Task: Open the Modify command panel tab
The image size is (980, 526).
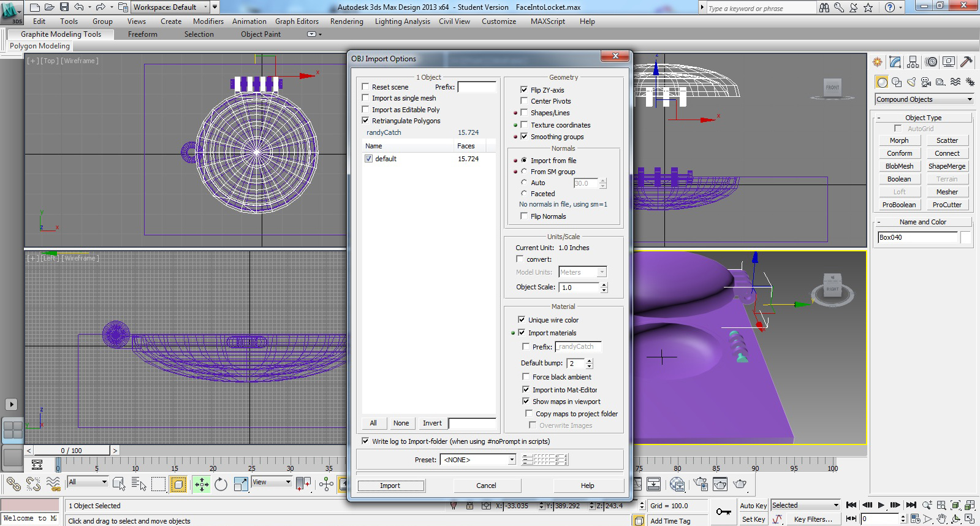Action: [x=895, y=62]
